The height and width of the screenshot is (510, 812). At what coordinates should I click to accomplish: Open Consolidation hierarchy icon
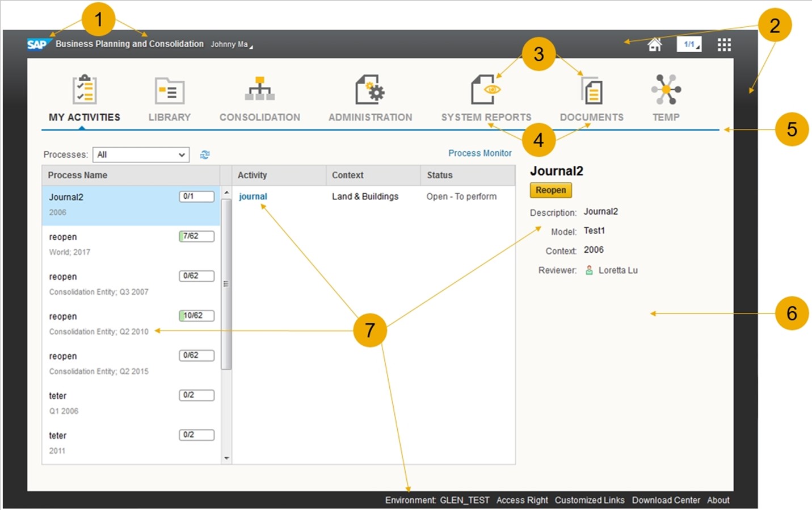[260, 90]
